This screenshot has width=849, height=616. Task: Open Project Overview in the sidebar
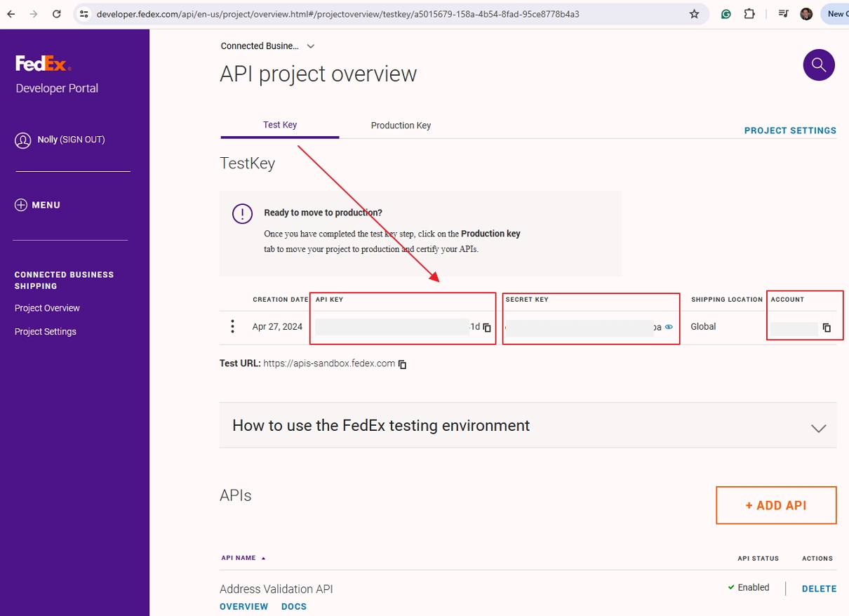pyautogui.click(x=47, y=308)
